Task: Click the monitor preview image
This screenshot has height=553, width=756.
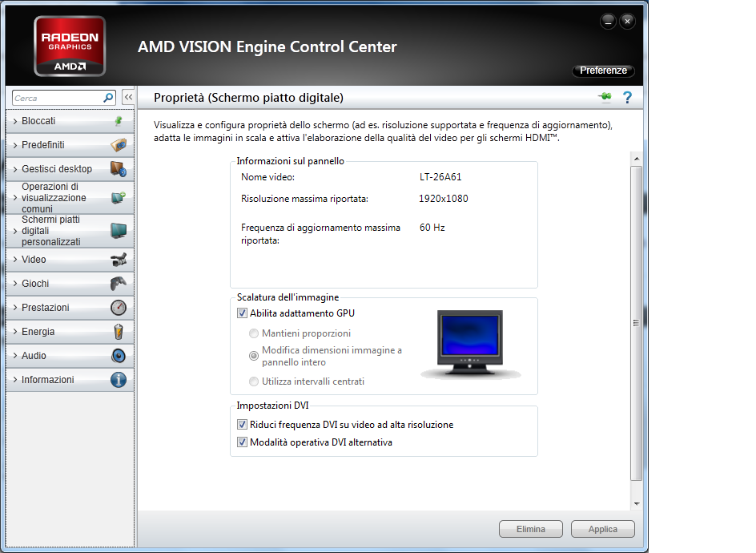Action: pos(470,344)
